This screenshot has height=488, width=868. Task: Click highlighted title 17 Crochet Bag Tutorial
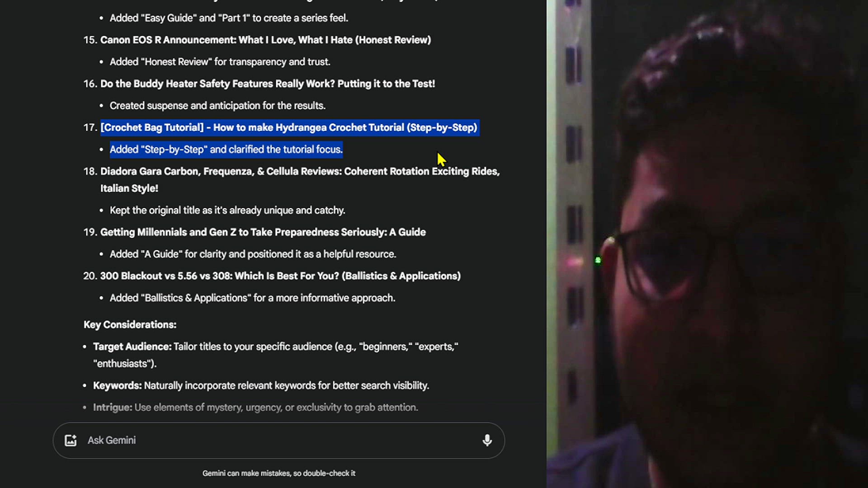point(289,127)
